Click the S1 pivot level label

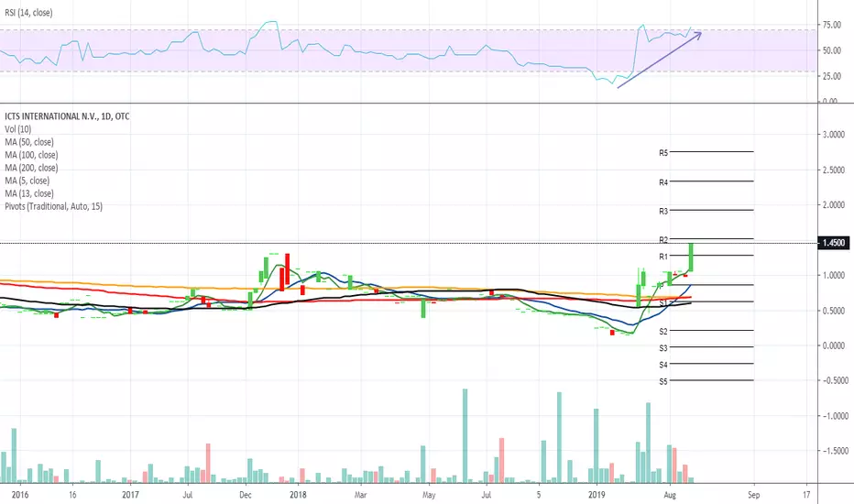click(663, 303)
